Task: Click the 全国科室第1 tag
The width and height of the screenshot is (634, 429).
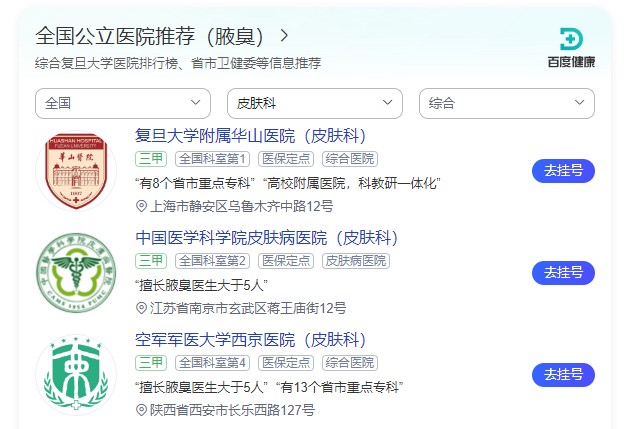Action: [x=212, y=159]
